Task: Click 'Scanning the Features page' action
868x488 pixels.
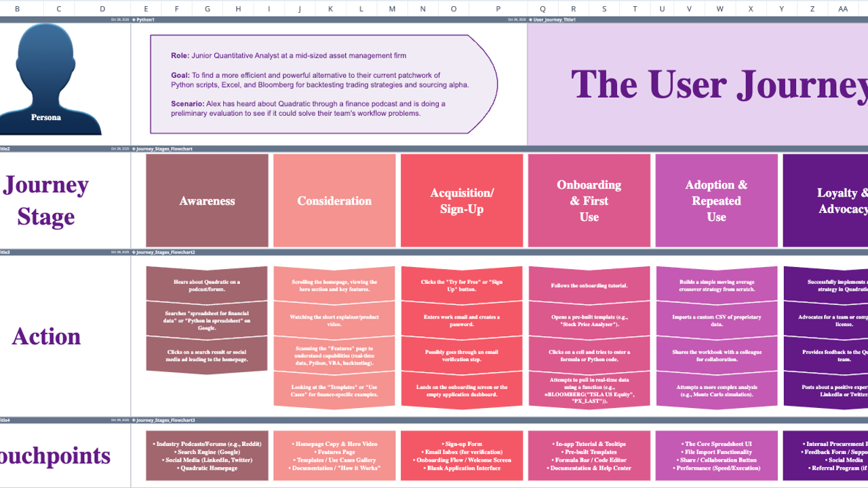Action: [334, 356]
